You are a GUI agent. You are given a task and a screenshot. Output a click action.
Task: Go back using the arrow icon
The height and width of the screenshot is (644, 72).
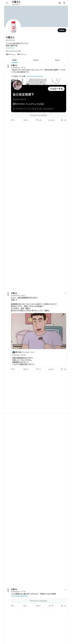[7, 3]
